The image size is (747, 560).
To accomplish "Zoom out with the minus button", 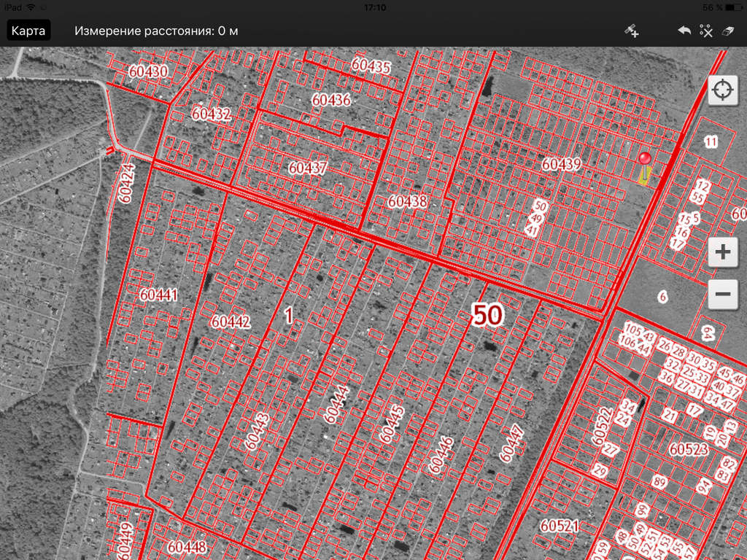I will click(x=722, y=295).
